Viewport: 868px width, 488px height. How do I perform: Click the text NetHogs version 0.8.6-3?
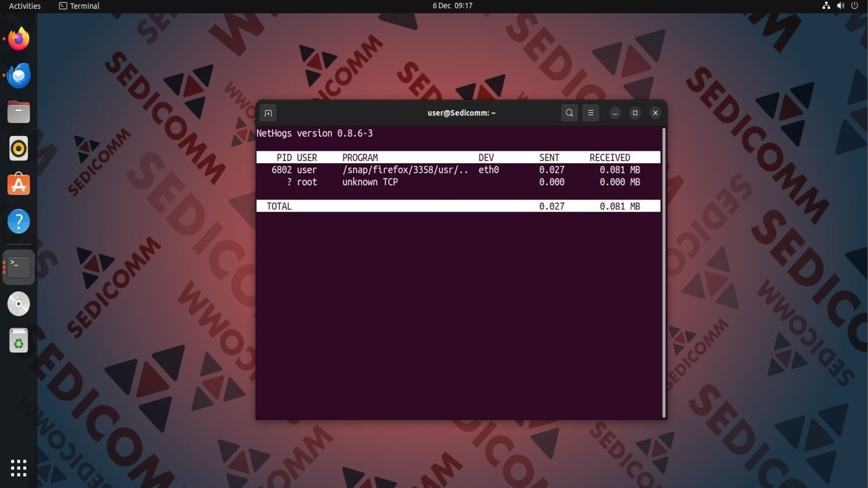pyautogui.click(x=315, y=133)
